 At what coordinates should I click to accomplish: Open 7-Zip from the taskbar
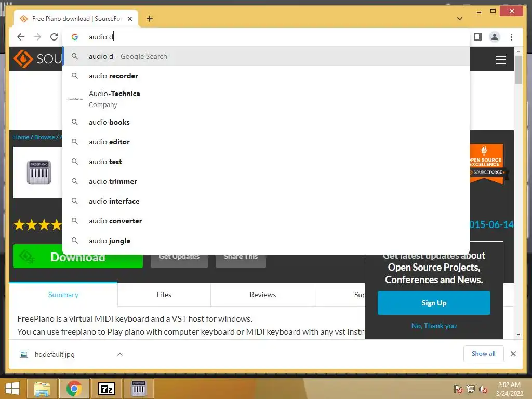pos(106,389)
